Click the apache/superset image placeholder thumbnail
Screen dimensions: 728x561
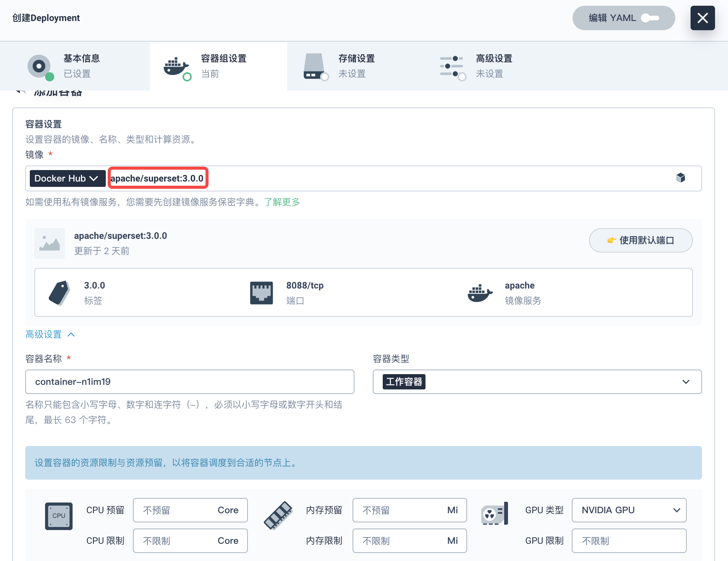click(x=50, y=243)
